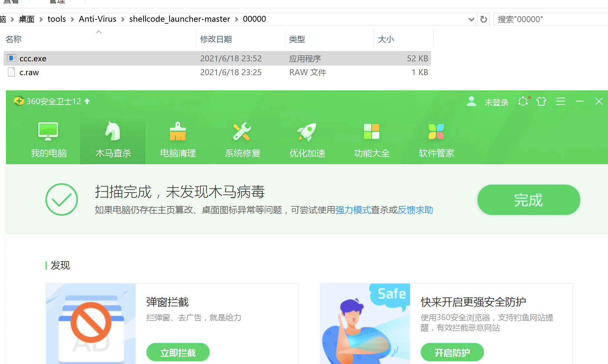Open the skin (shirt) icon
Viewport: 608px width, 364px height.
pos(541,101)
